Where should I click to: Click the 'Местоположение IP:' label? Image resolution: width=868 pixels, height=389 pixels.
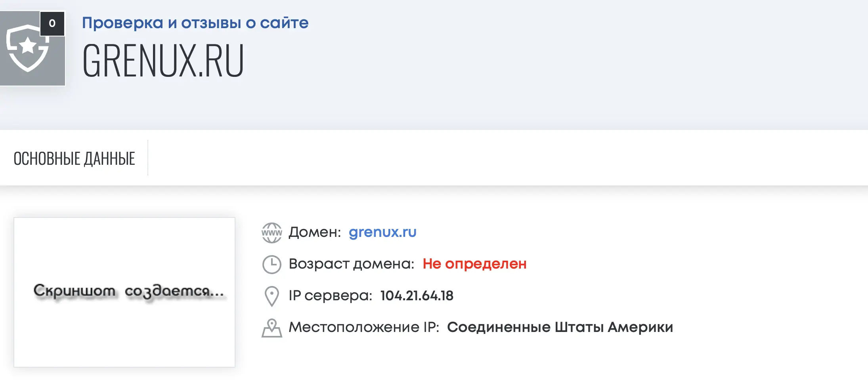(x=364, y=327)
